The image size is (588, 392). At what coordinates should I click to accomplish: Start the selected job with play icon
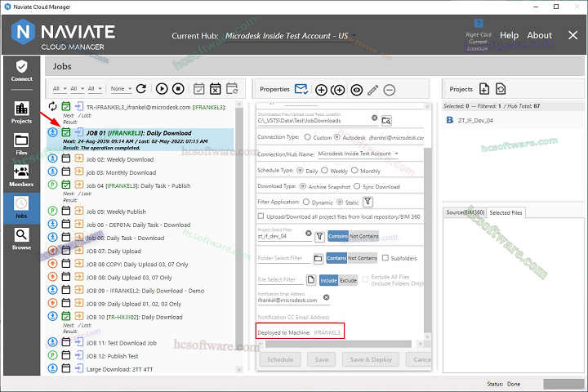pyautogui.click(x=162, y=88)
